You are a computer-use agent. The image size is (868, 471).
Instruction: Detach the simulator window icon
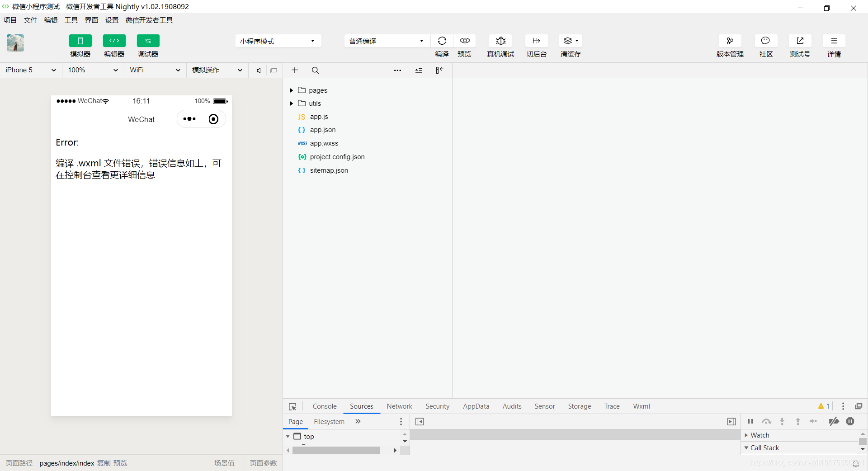tap(274, 71)
